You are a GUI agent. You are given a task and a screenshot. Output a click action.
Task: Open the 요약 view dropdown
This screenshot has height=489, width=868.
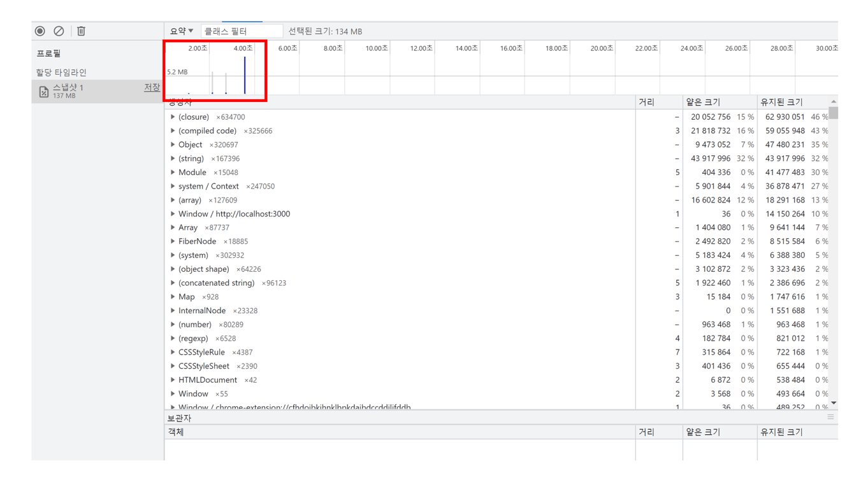182,31
